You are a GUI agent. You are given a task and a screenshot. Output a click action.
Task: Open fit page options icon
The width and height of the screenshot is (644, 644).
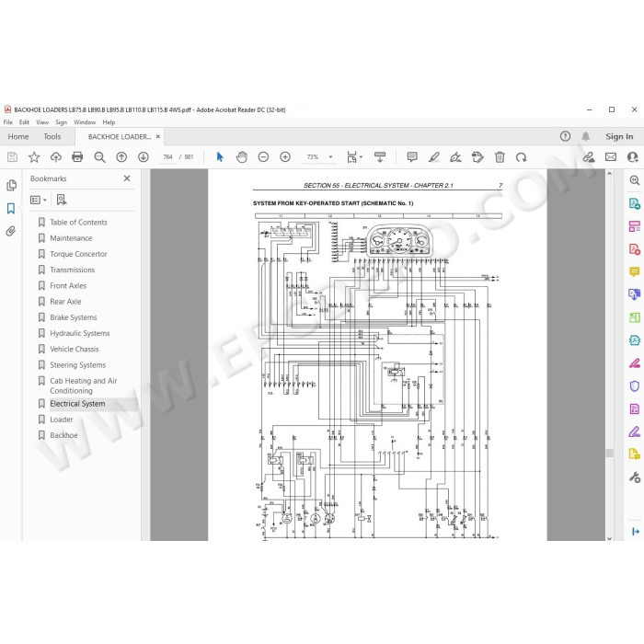354,157
